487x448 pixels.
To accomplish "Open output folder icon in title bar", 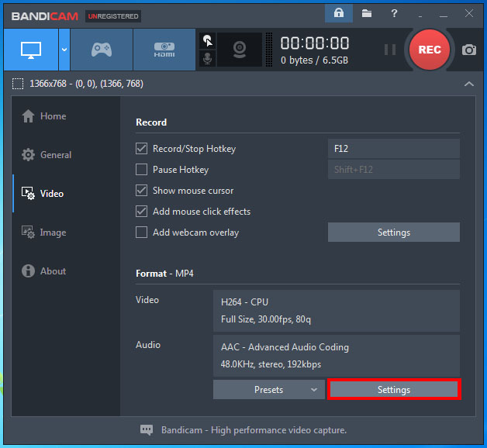I will coord(367,13).
